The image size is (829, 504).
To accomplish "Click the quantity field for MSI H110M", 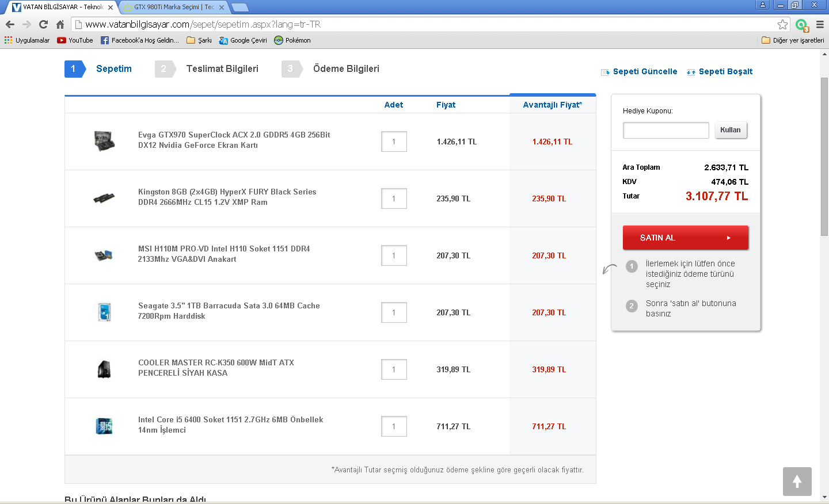I will click(394, 255).
